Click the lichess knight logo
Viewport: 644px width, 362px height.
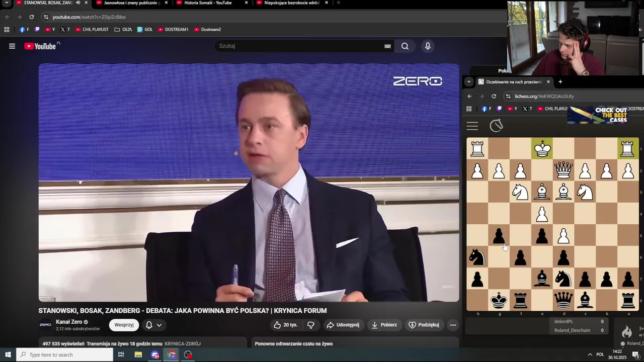(496, 126)
